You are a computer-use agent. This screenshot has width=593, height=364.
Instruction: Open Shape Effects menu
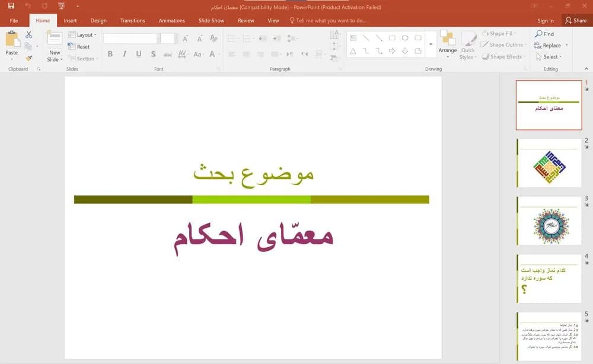point(503,57)
